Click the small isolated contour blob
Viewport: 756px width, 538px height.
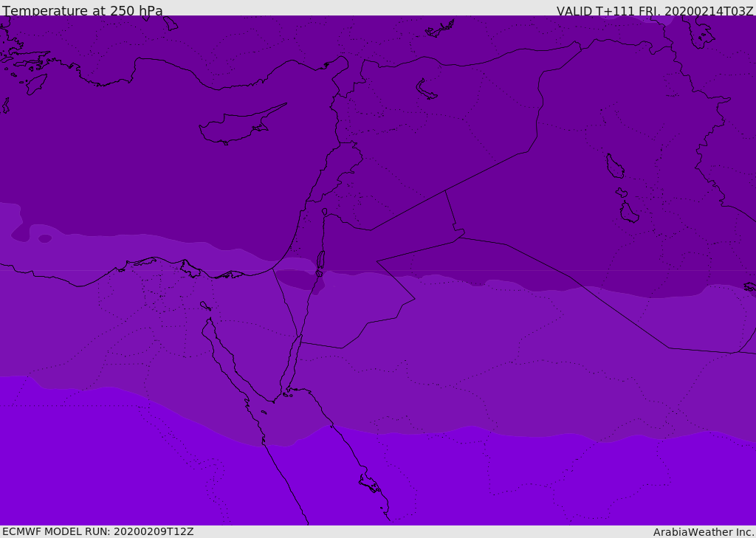[x=45, y=238]
